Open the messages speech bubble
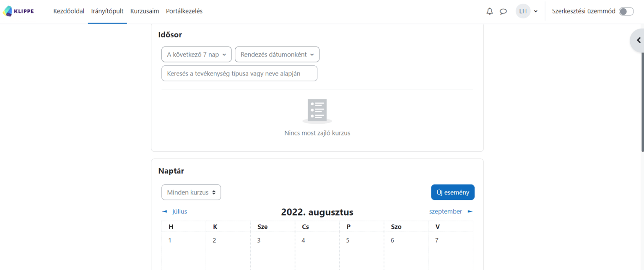Viewport: 644px width, 270px height. click(x=503, y=11)
